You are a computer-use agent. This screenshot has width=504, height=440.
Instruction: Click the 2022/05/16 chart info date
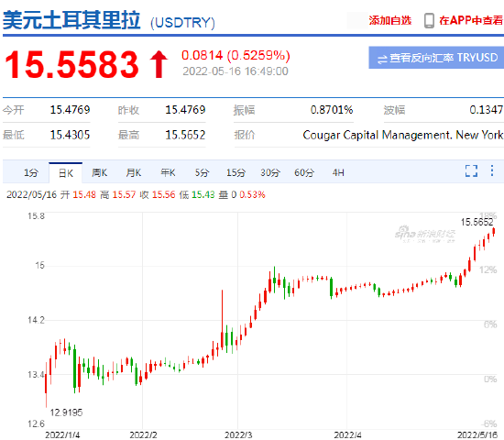click(x=31, y=194)
